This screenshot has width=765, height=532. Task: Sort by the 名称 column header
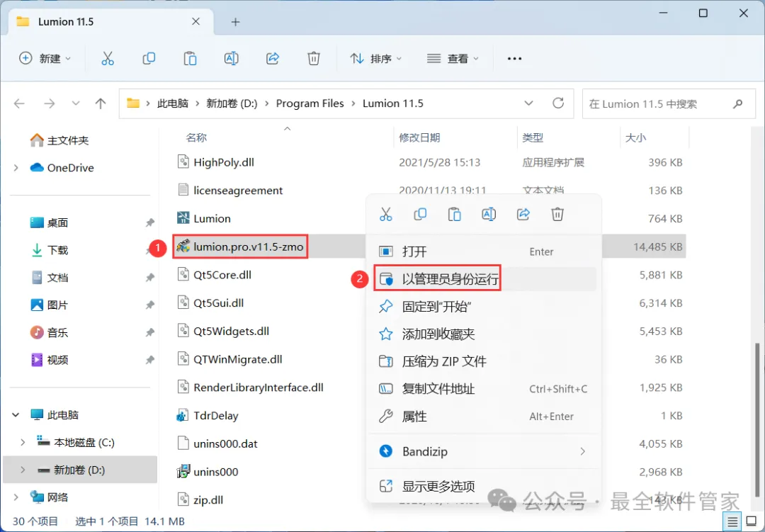point(196,137)
